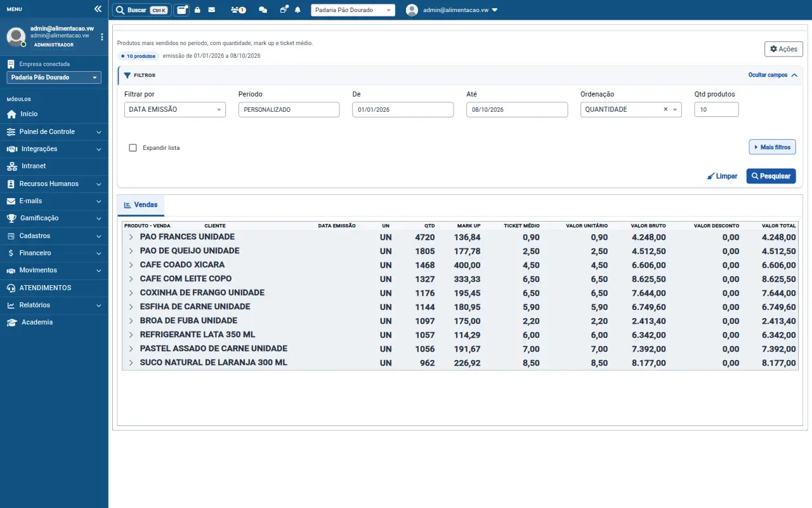This screenshot has width=812, height=508.
Task: Click the Gamificação trophy icon
Action: (11, 218)
